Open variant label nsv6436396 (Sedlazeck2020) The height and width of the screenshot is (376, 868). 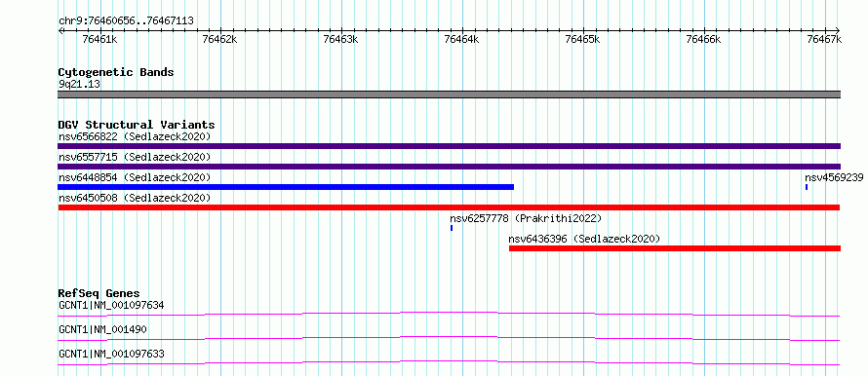click(x=584, y=239)
